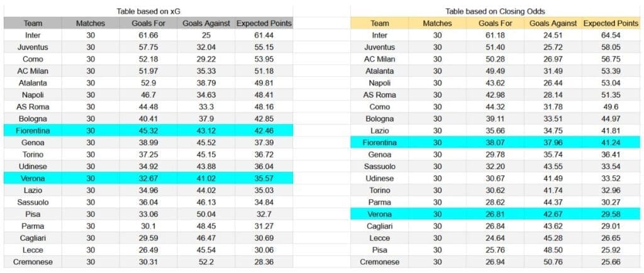Select Inter's 61.44 expected points cell

(x=264, y=35)
